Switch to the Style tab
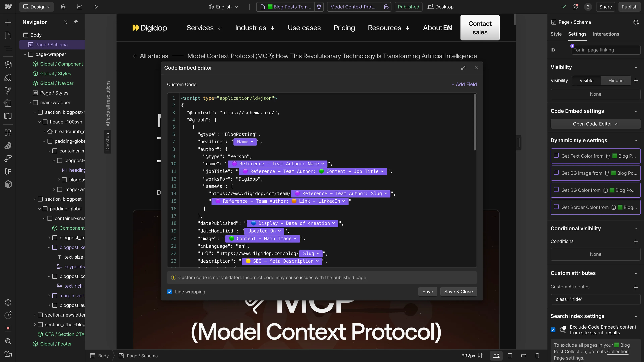Screen dimensions: 644x362 (x=556, y=34)
